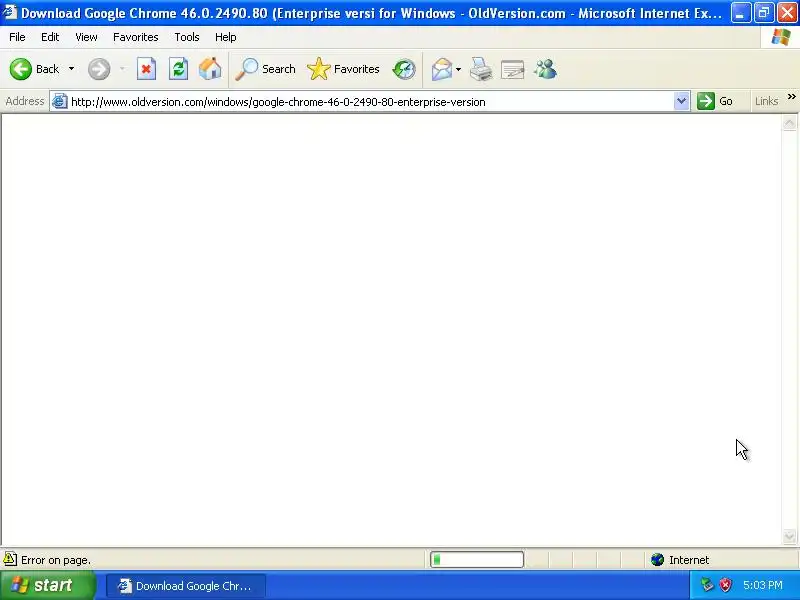This screenshot has height=600, width=800.
Task: Expand the Links chevron overflow
Action: click(x=791, y=96)
